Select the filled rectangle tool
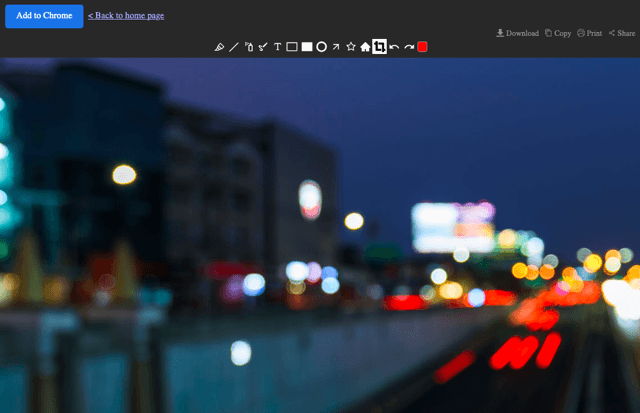The width and height of the screenshot is (640, 413). (x=307, y=47)
